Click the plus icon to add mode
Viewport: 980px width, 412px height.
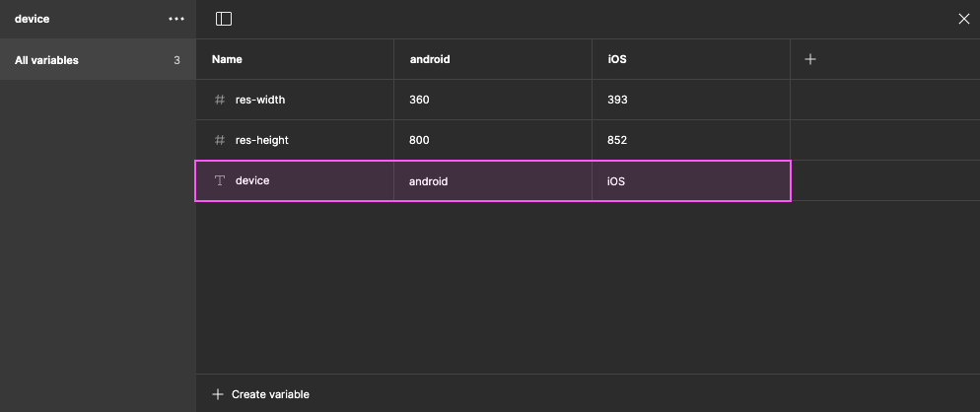[x=810, y=59]
